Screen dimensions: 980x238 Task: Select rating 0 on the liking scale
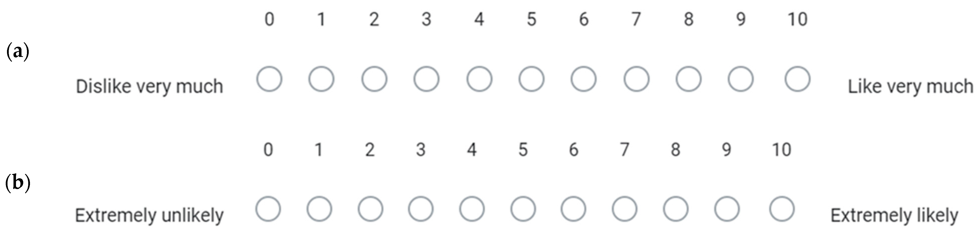click(269, 79)
